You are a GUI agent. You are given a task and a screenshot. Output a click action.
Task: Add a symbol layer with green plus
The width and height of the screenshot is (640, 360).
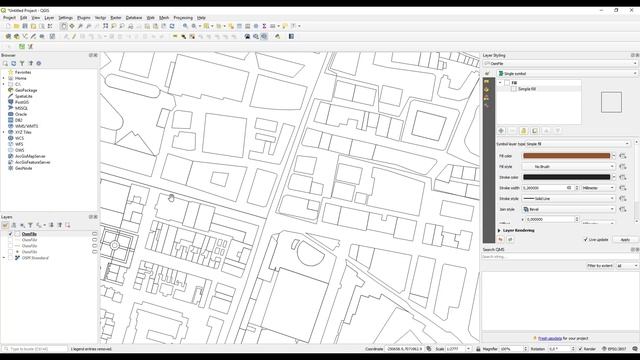(x=501, y=131)
